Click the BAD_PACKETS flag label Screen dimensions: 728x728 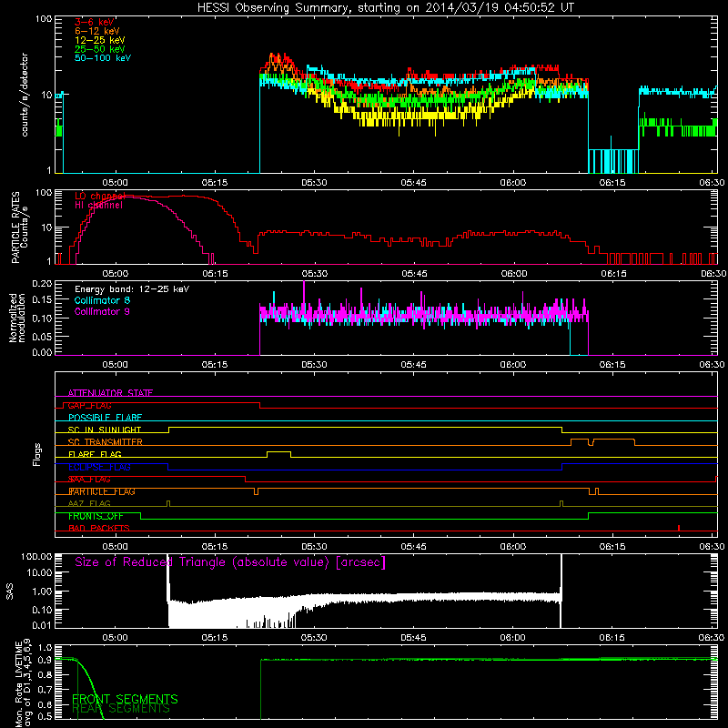click(x=99, y=529)
